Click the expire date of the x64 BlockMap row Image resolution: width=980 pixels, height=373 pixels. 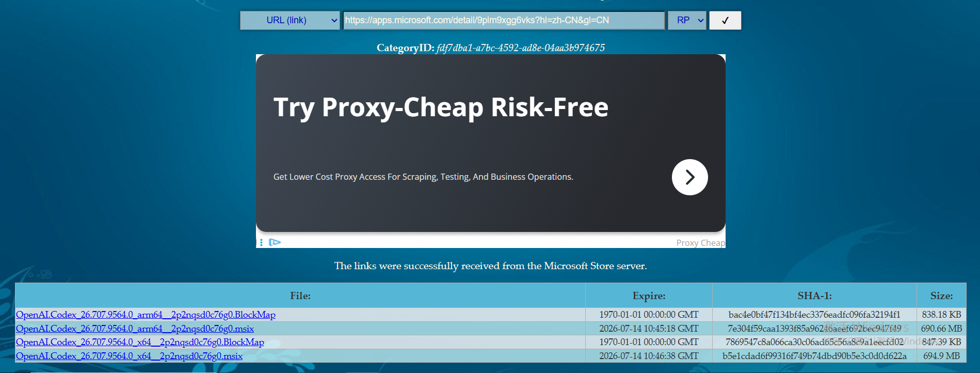[x=649, y=342]
